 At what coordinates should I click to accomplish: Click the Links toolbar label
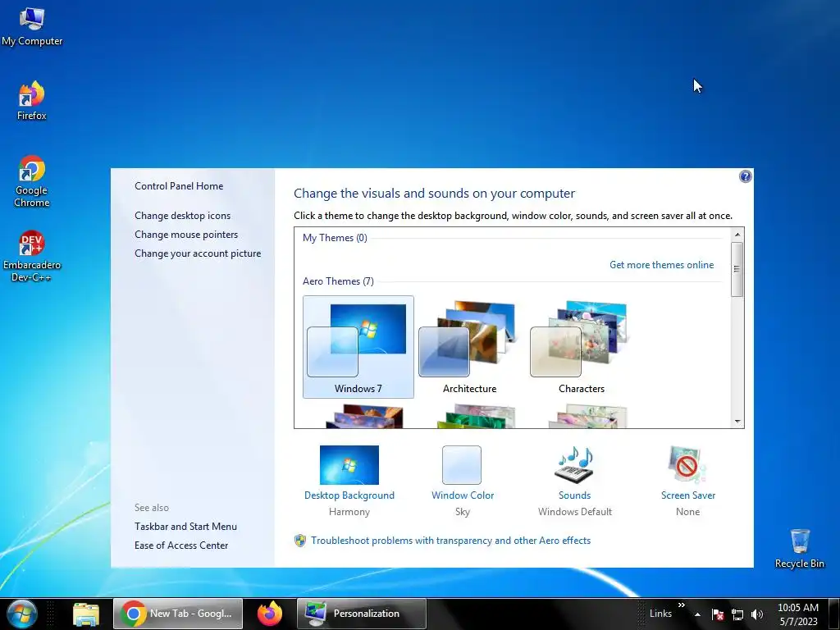[x=660, y=614]
